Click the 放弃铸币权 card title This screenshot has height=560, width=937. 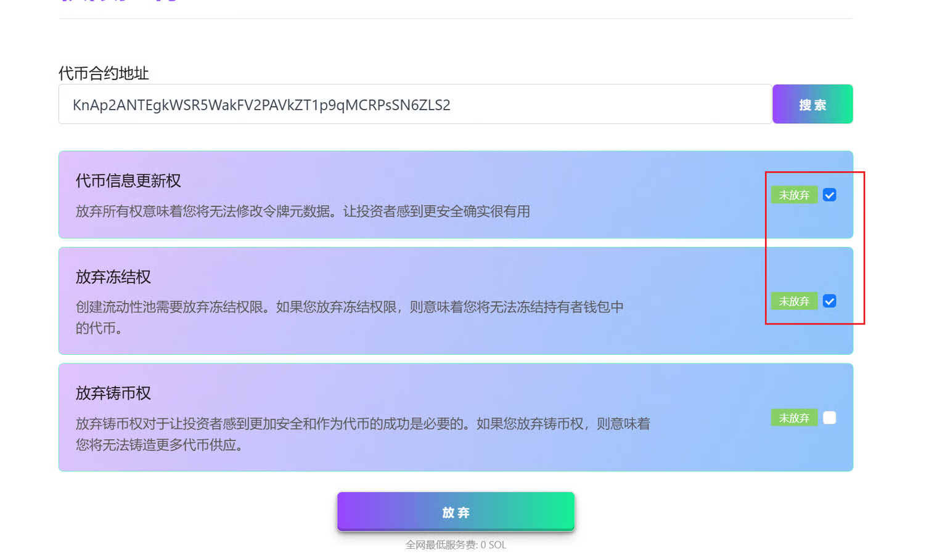(113, 393)
